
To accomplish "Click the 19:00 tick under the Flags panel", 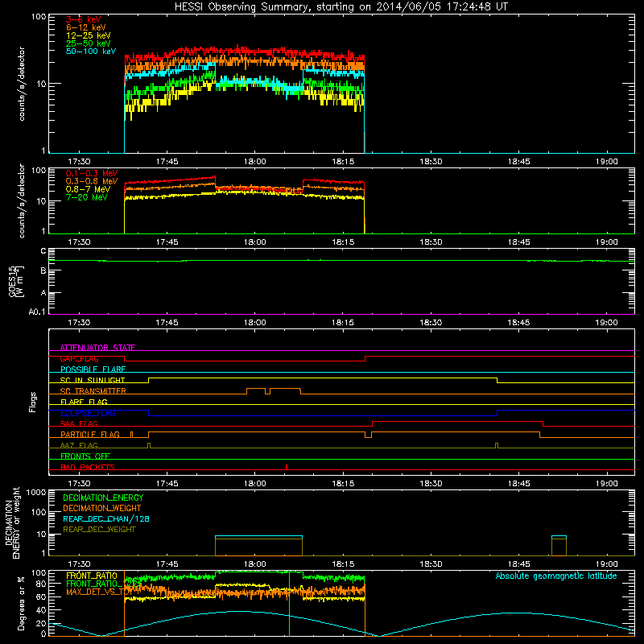I will (607, 484).
